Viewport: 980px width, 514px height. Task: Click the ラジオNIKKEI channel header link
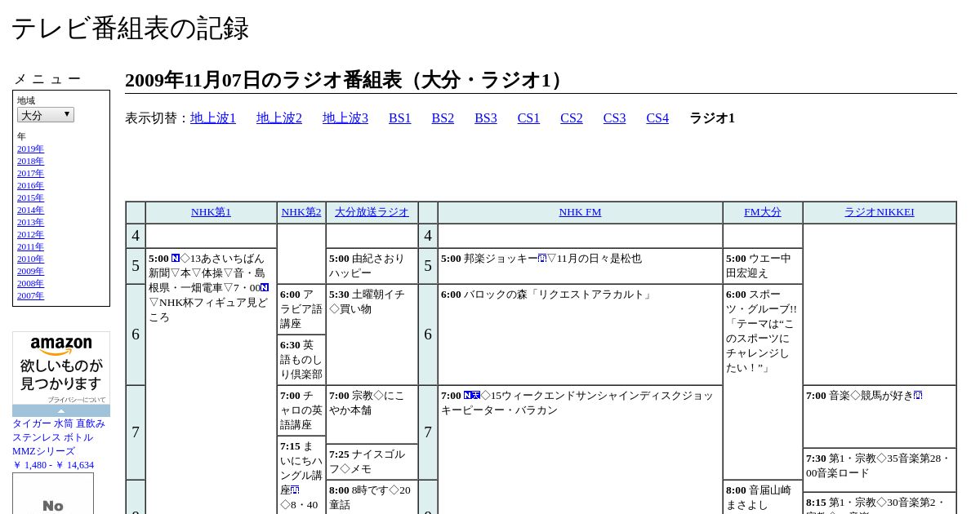[880, 212]
